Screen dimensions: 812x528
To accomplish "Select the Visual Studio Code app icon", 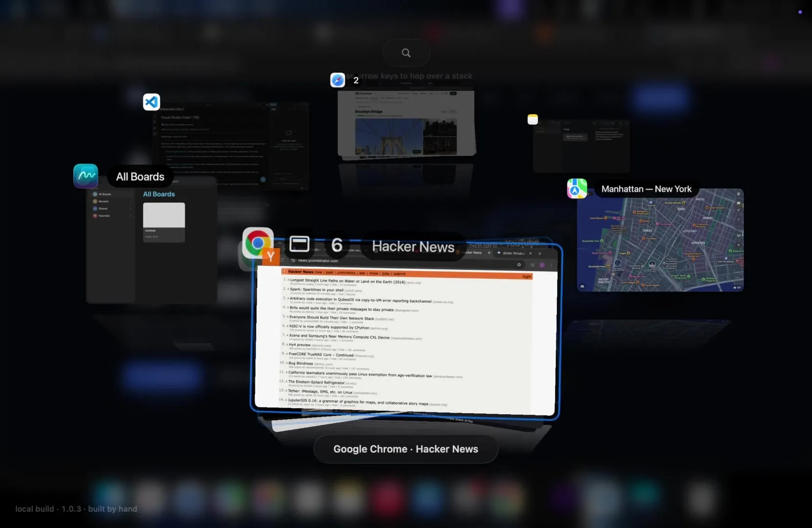I will [x=151, y=102].
